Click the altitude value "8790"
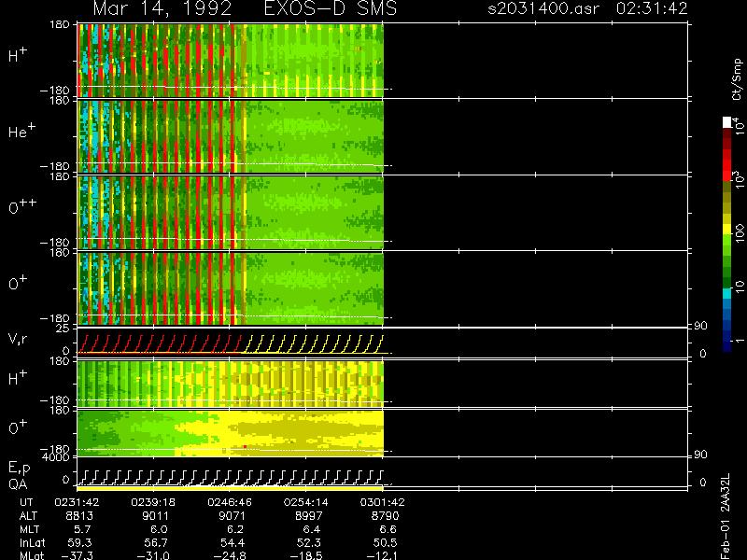The height and width of the screenshot is (560, 747). pos(385,516)
